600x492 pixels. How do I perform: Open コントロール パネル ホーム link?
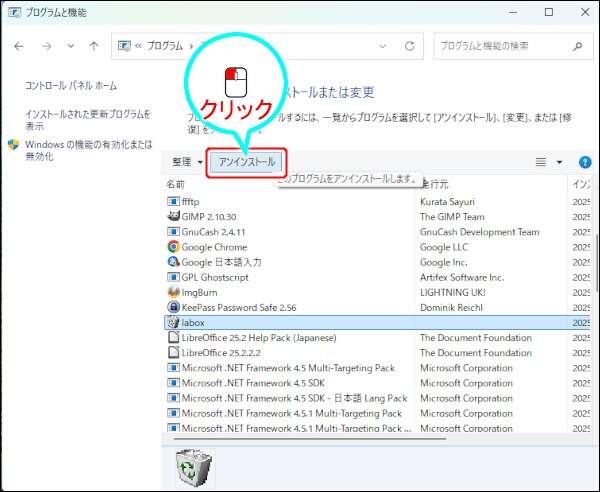71,86
